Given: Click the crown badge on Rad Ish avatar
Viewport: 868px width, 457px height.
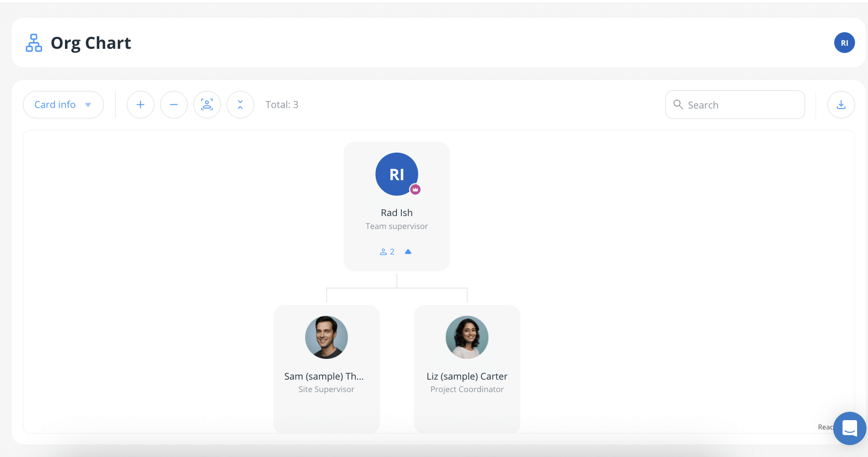Looking at the screenshot, I should [415, 190].
